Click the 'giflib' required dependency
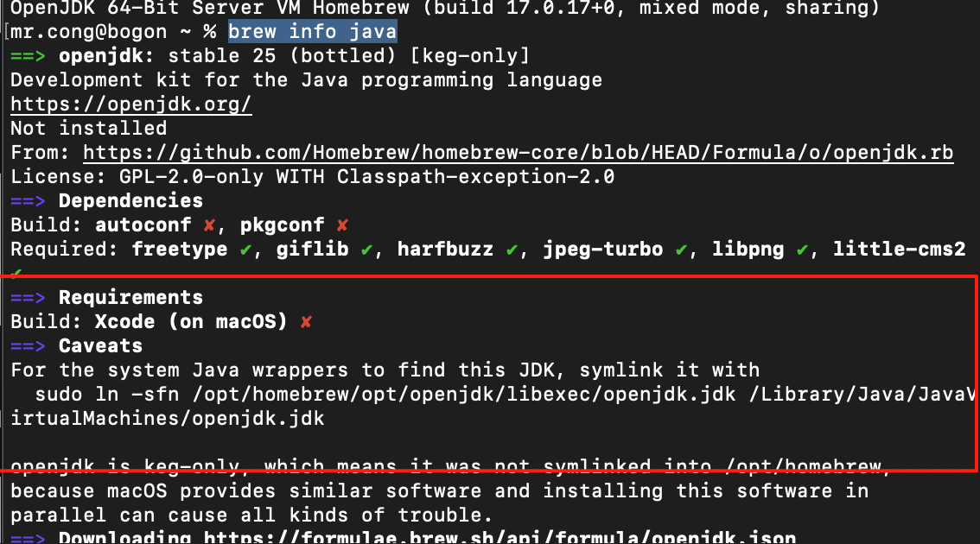The height and width of the screenshot is (544, 980). click(x=313, y=250)
